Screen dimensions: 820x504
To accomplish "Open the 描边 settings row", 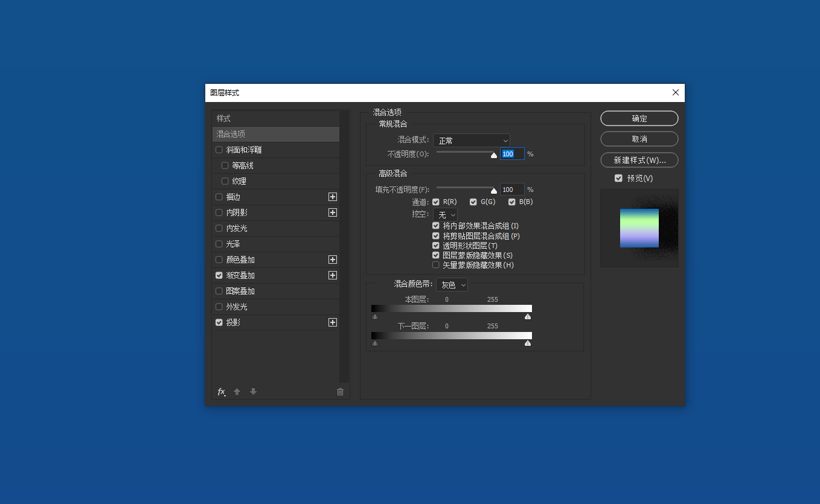I will coord(276,197).
